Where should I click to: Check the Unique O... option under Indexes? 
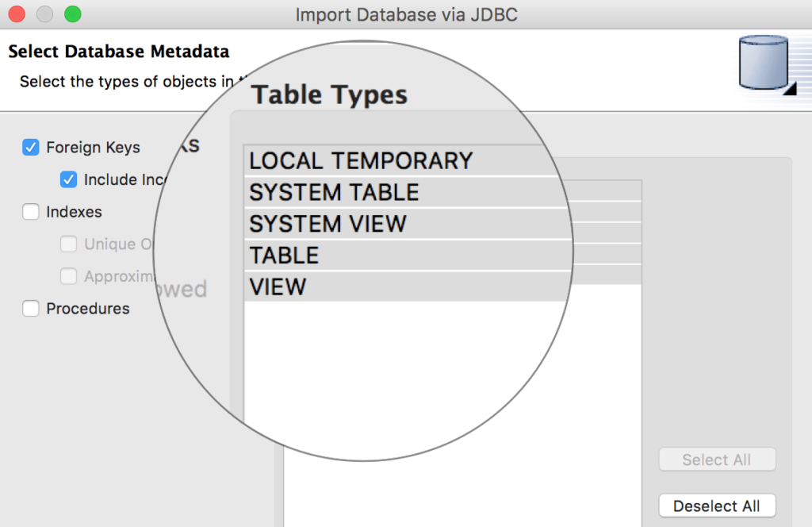tap(68, 244)
